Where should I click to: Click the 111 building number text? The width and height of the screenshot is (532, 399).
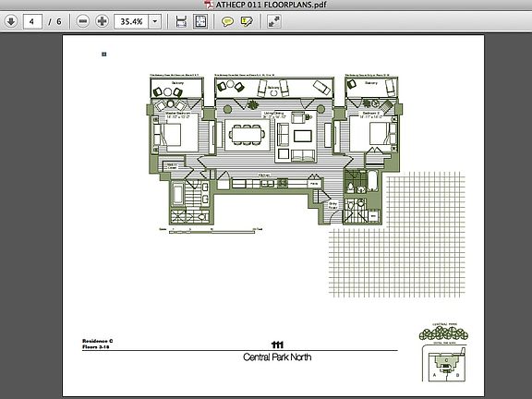277,345
